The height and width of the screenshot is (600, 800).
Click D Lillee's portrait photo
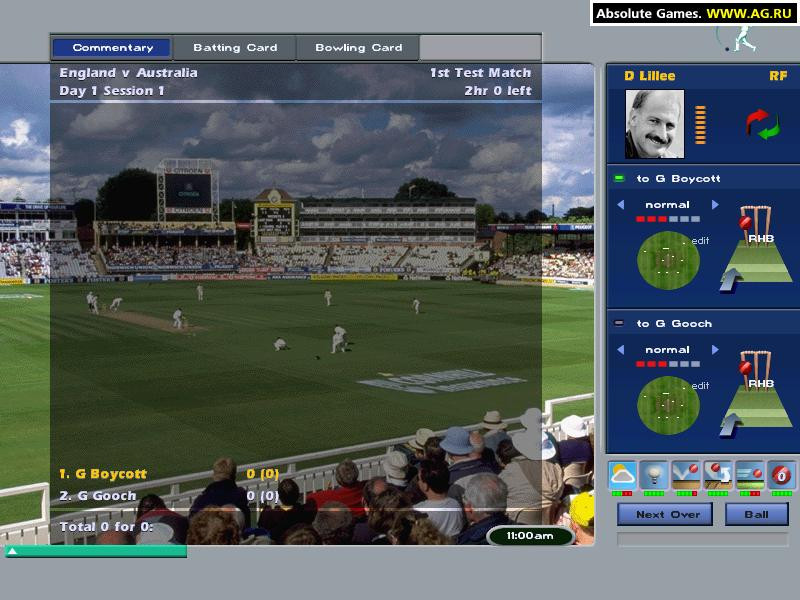point(655,124)
